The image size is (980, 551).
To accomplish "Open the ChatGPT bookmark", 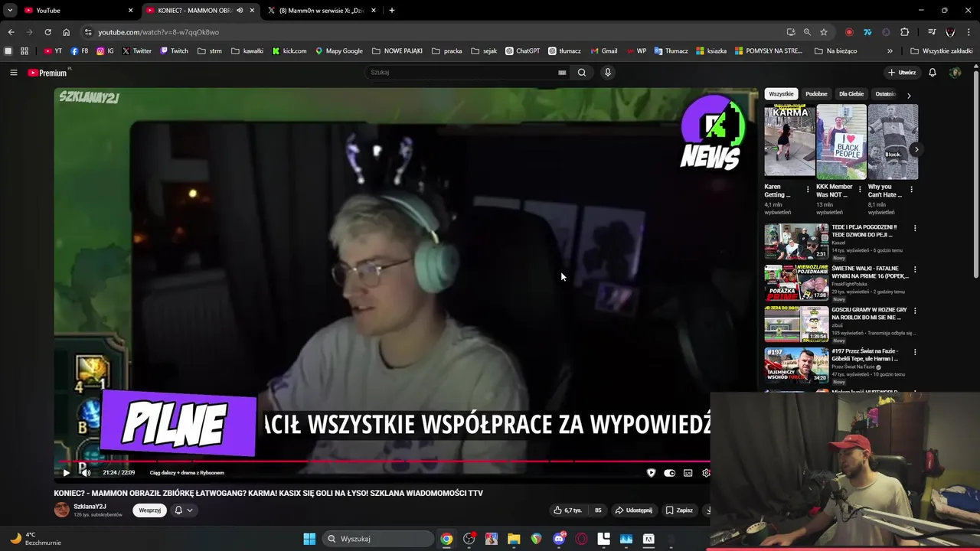I will click(522, 51).
